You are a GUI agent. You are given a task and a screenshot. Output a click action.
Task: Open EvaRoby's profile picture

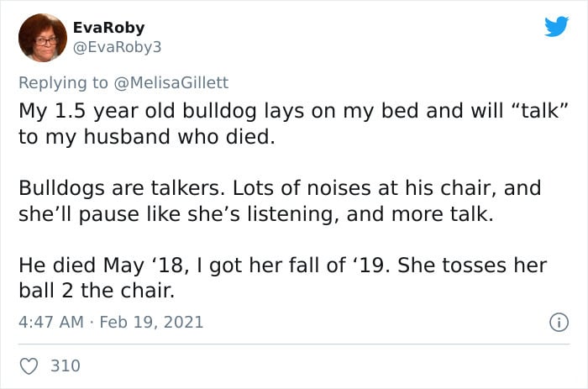click(x=43, y=38)
